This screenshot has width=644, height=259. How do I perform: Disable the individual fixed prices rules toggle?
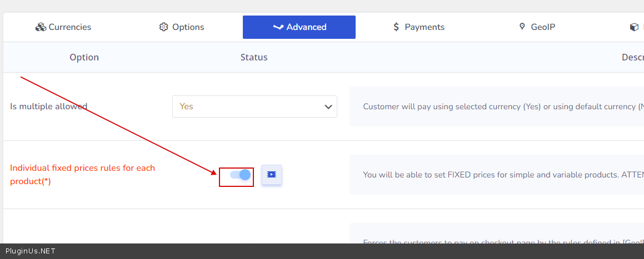coord(240,175)
